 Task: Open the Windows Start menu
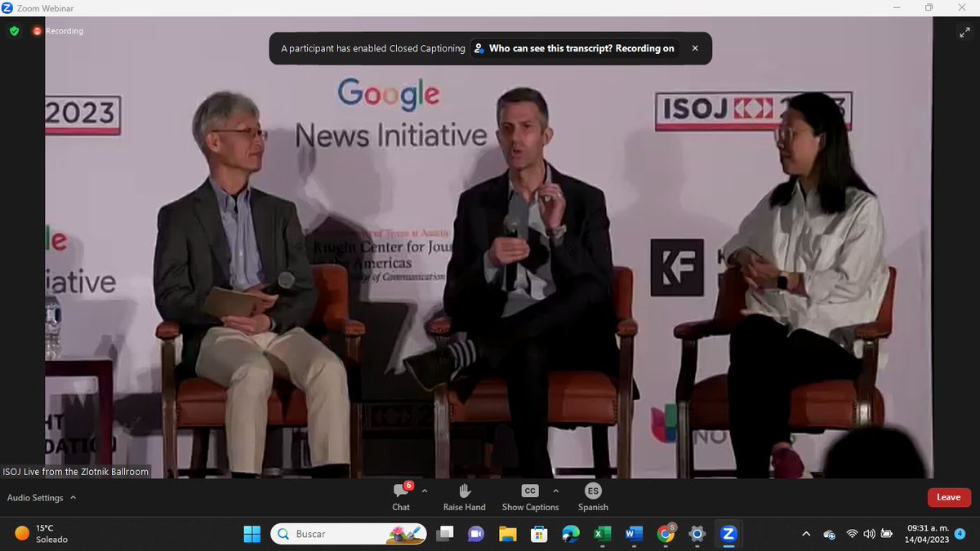pyautogui.click(x=252, y=534)
